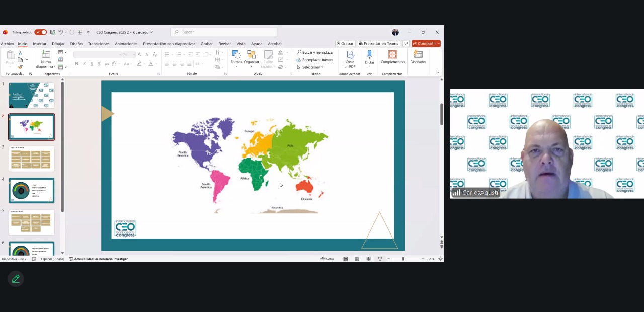Click the Dictar microphone icon
Image resolution: width=644 pixels, height=312 pixels.
click(369, 54)
